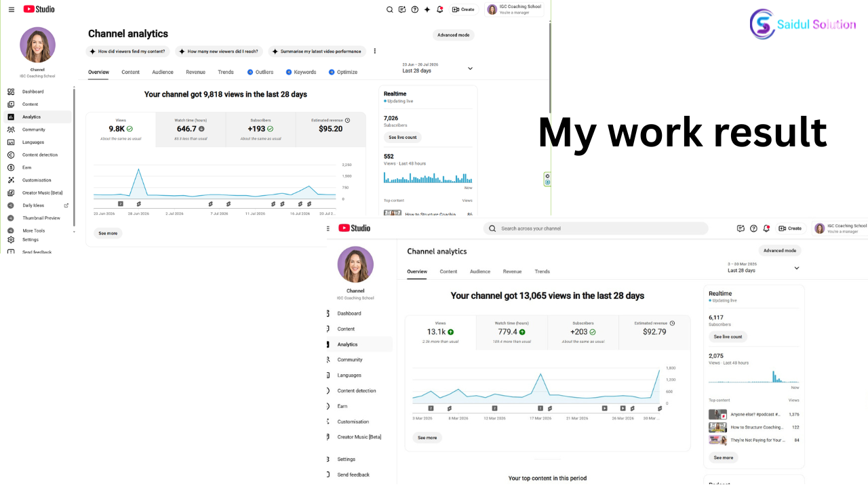Image resolution: width=868 pixels, height=488 pixels.
Task: Click the clock icon next to Estimated revenue, upper screenshot
Action: tap(347, 120)
